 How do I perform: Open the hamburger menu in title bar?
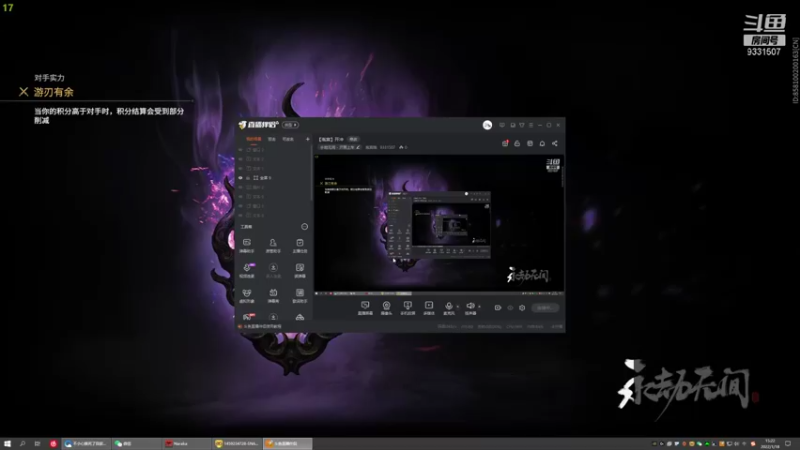pos(531,125)
